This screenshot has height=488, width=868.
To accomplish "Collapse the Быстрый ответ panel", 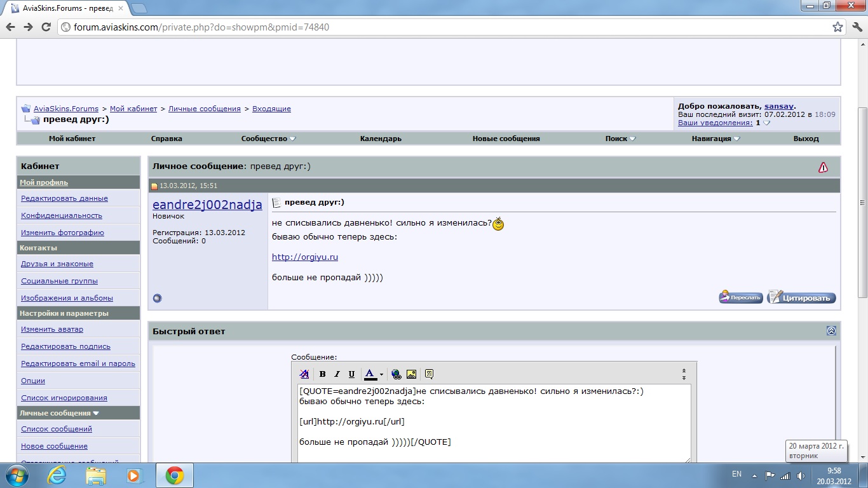I will (x=831, y=331).
